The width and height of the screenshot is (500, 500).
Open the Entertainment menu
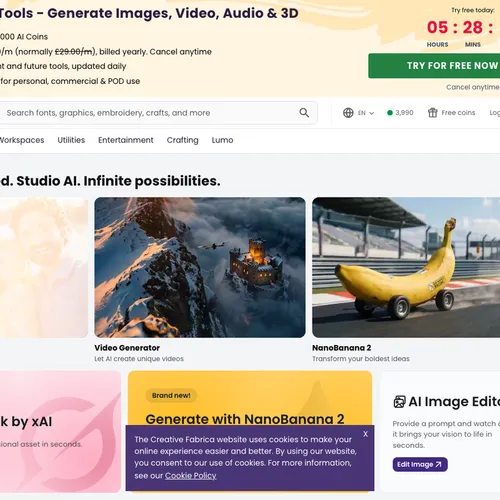pyautogui.click(x=126, y=140)
